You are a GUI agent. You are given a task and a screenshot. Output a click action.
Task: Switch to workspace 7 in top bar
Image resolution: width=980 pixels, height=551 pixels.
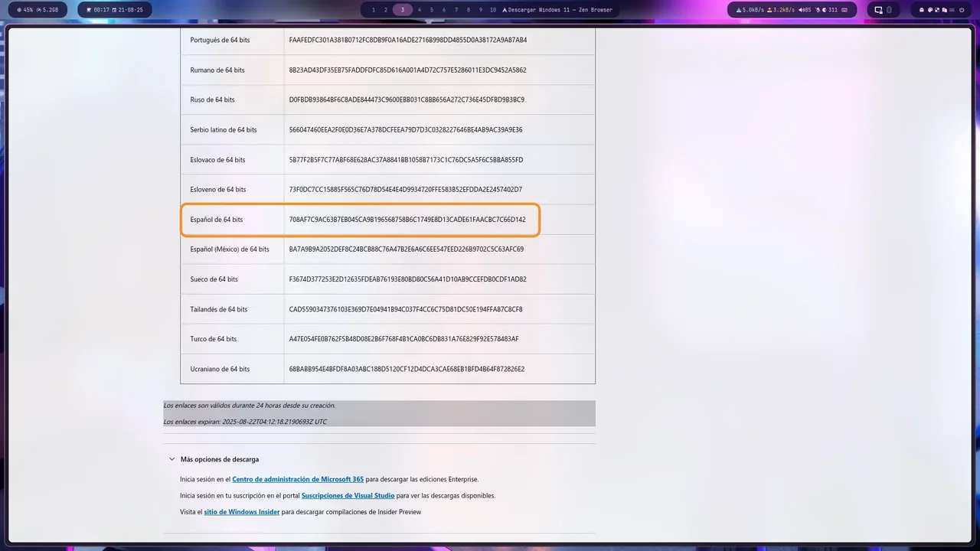(x=456, y=10)
